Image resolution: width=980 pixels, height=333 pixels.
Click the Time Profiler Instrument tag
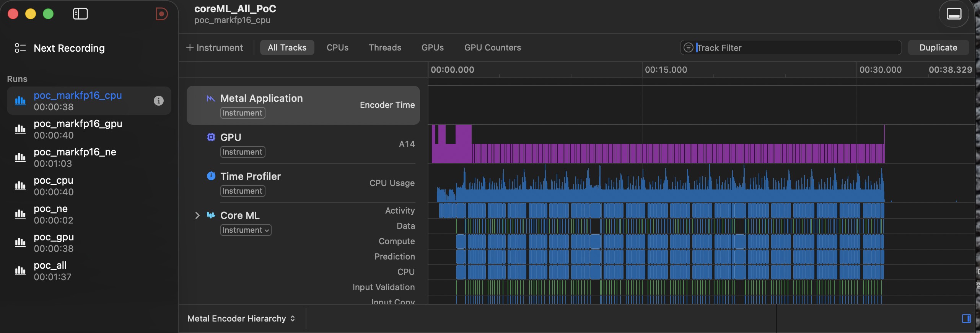[x=243, y=191]
